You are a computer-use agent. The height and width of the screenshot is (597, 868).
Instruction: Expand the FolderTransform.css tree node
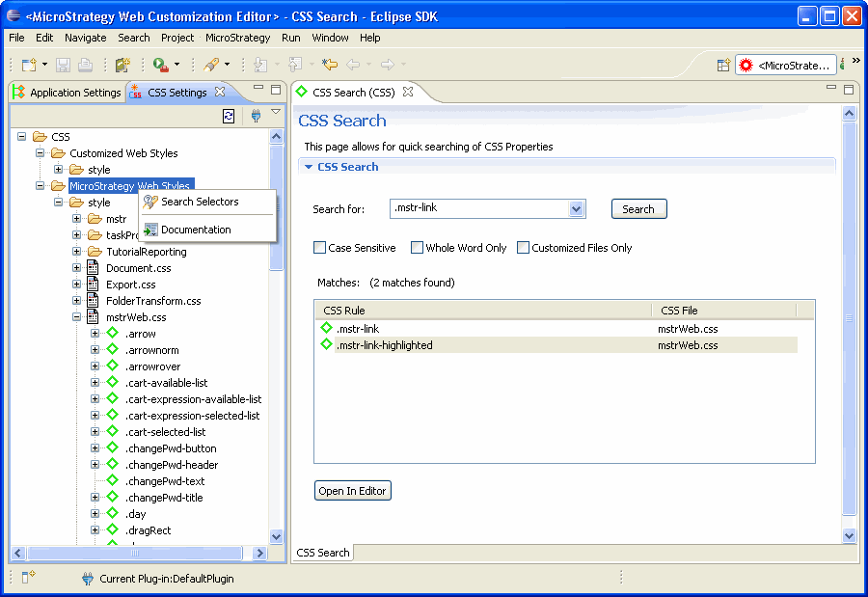[76, 300]
